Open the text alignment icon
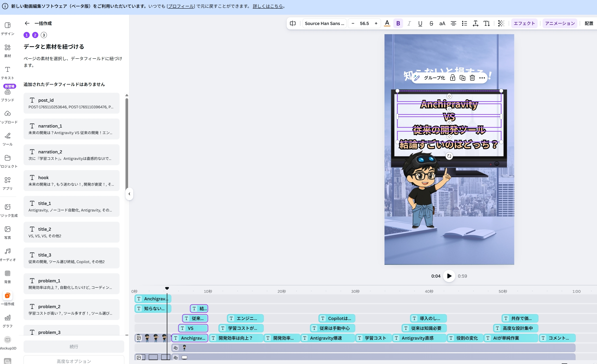Screen dimensions: 597x364 [x=453, y=24]
